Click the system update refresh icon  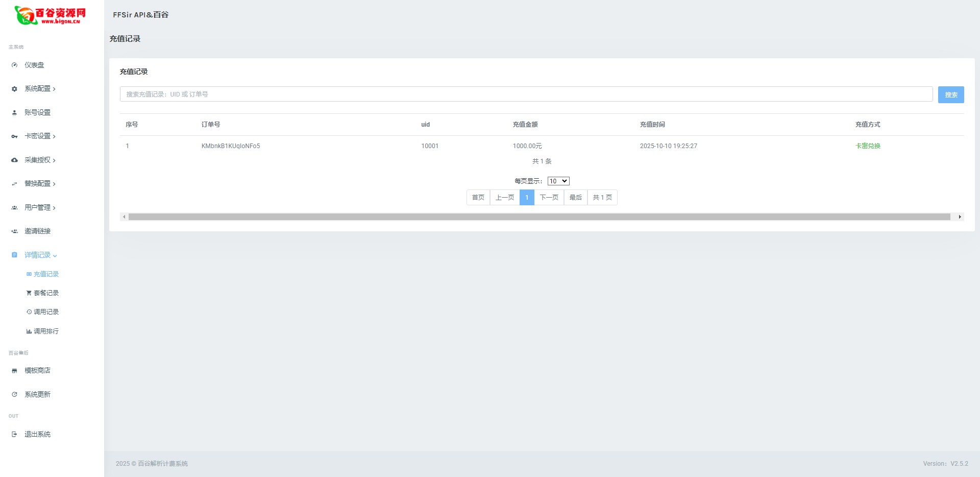click(14, 395)
